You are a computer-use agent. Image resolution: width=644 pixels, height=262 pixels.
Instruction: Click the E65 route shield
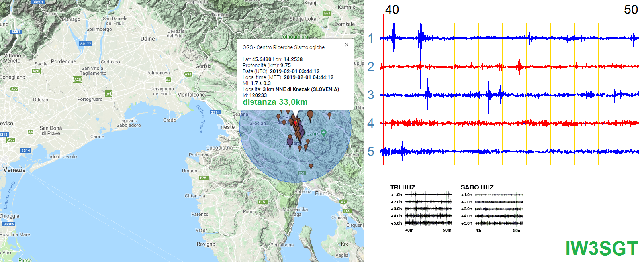pos(347,211)
